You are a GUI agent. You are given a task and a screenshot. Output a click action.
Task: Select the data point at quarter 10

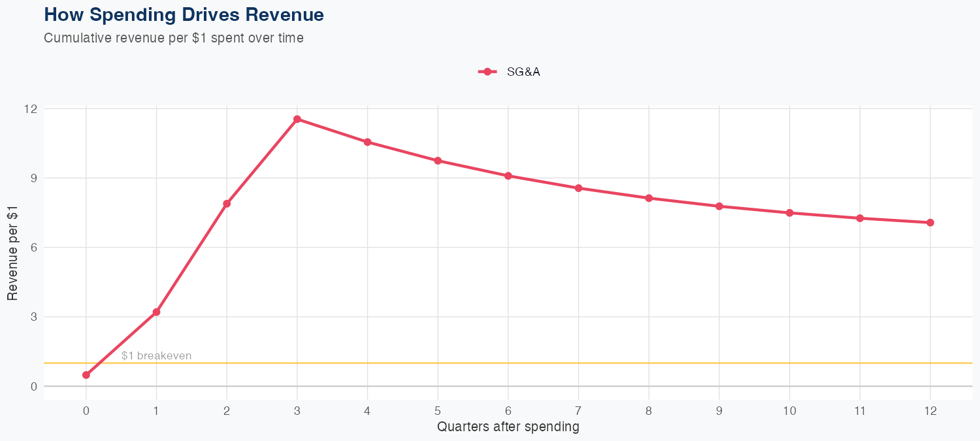coord(789,213)
